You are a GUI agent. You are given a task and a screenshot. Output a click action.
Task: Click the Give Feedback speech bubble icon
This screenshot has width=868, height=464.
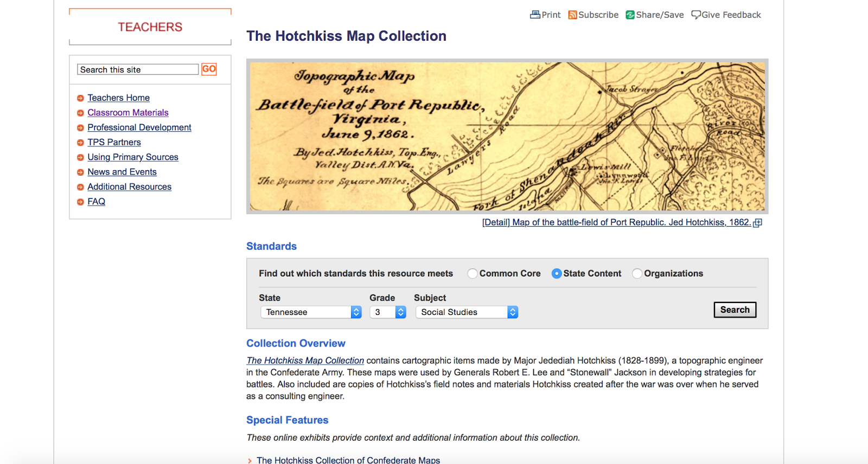pyautogui.click(x=696, y=15)
